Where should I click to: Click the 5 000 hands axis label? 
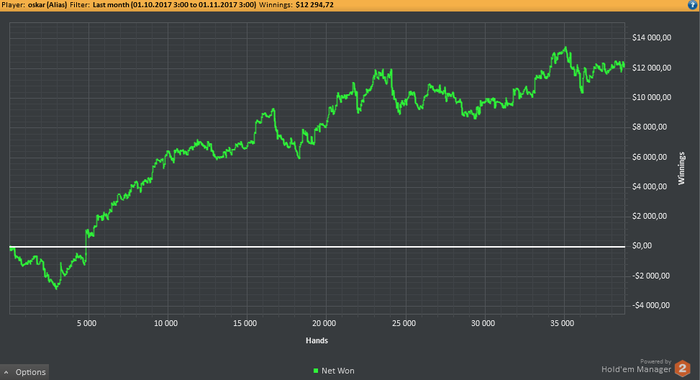coord(87,323)
